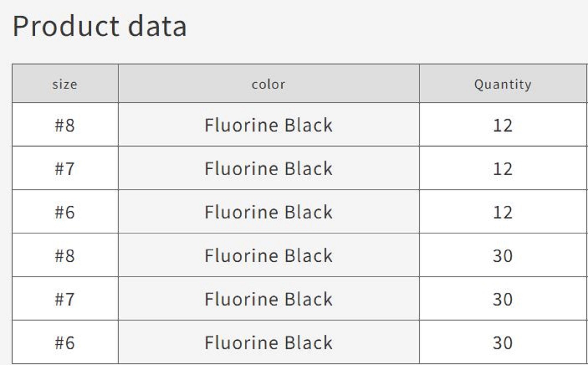The height and width of the screenshot is (365, 588).
Task: Select the #6 cell in last table row
Action: coord(65,343)
